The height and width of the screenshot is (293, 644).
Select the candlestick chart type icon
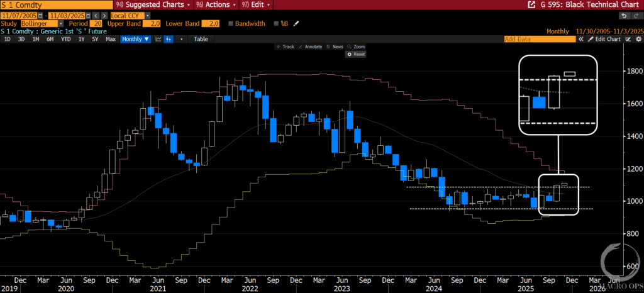[170, 39]
